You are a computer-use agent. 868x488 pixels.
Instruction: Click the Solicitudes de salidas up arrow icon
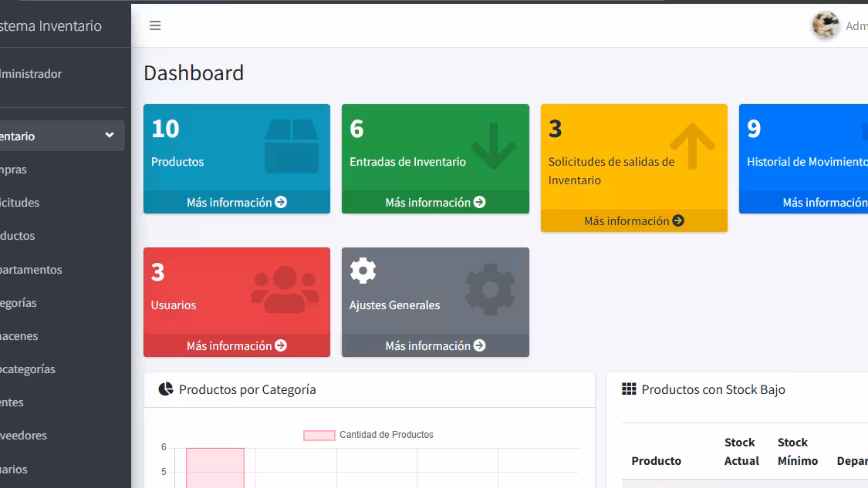(x=692, y=146)
